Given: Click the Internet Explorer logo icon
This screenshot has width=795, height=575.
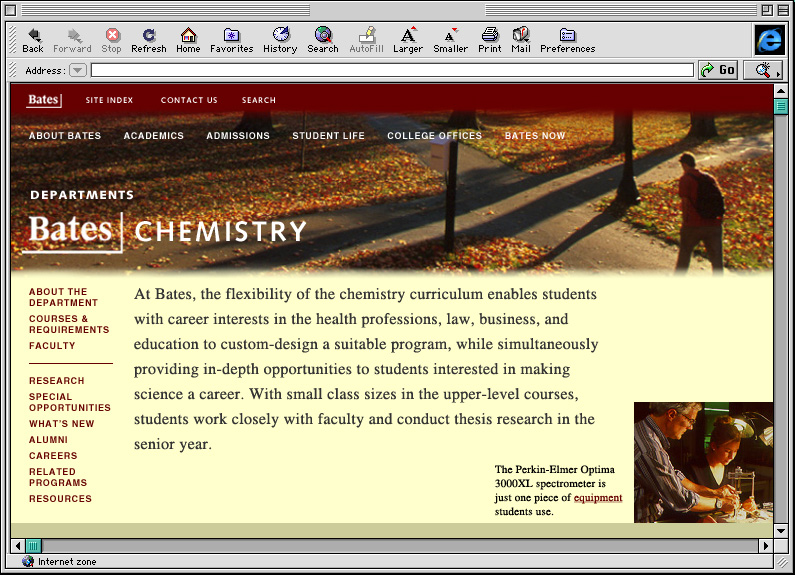Looking at the screenshot, I should [770, 40].
